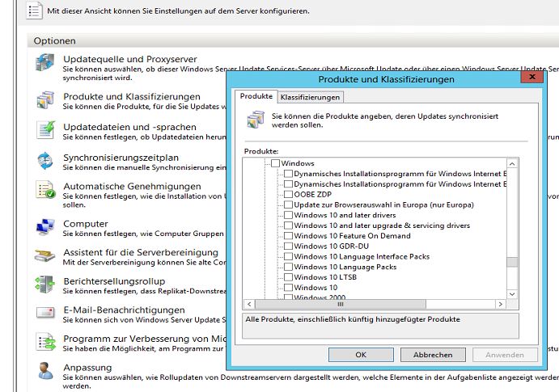Click the Alle Produkte description box

coord(380,326)
